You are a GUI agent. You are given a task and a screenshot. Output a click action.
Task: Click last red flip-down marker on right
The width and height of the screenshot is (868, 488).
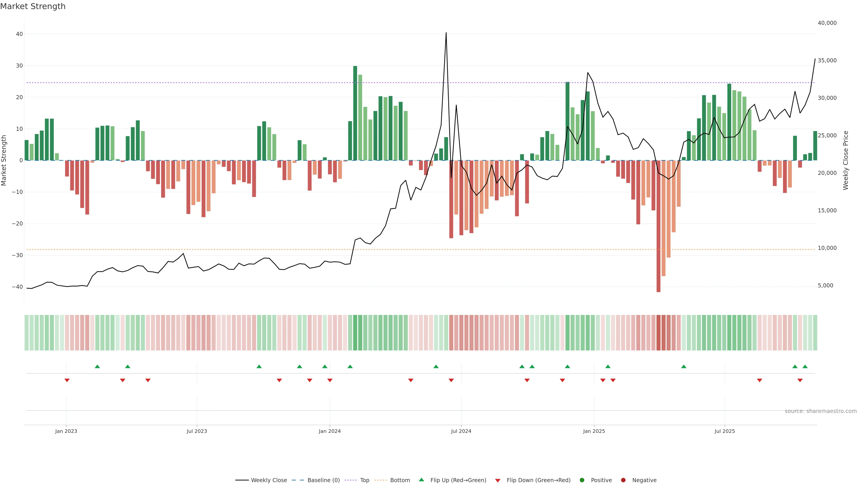800,380
